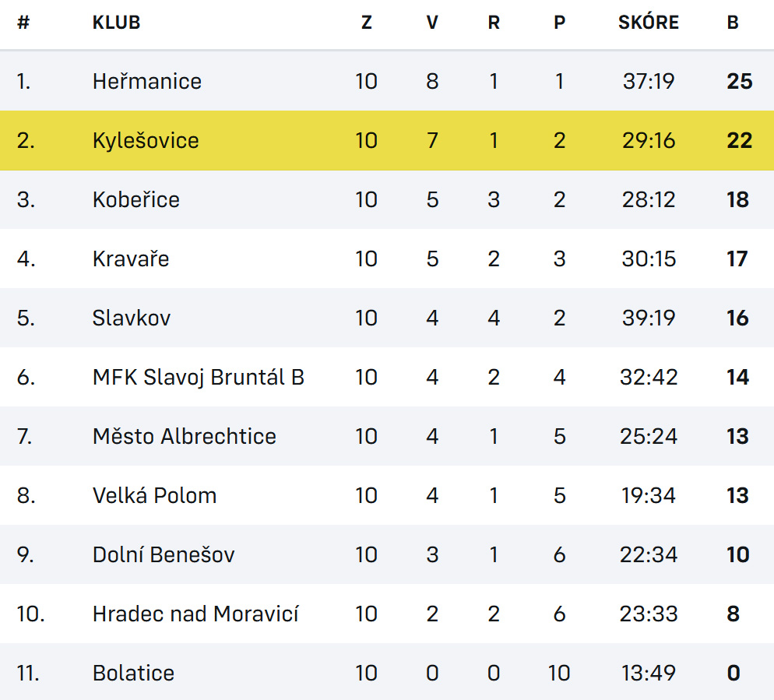Click the KLUB column header

116,23
